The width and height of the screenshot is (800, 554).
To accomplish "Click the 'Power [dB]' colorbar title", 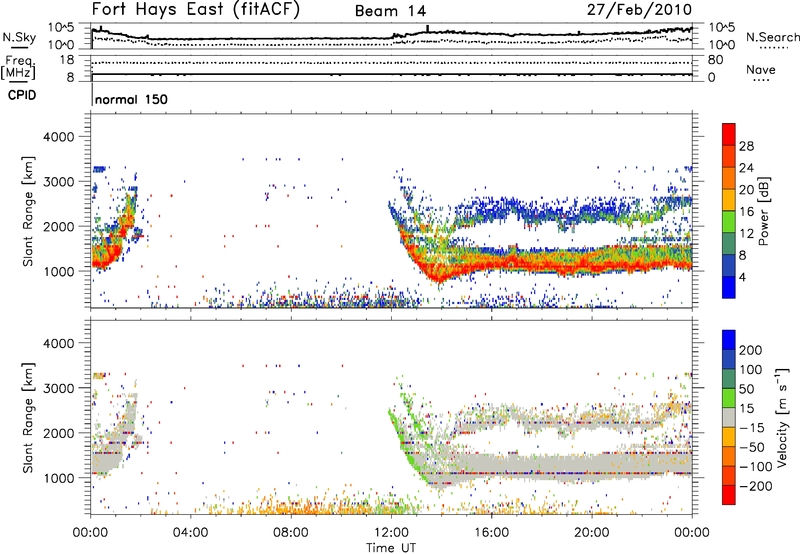I will pos(764,211).
